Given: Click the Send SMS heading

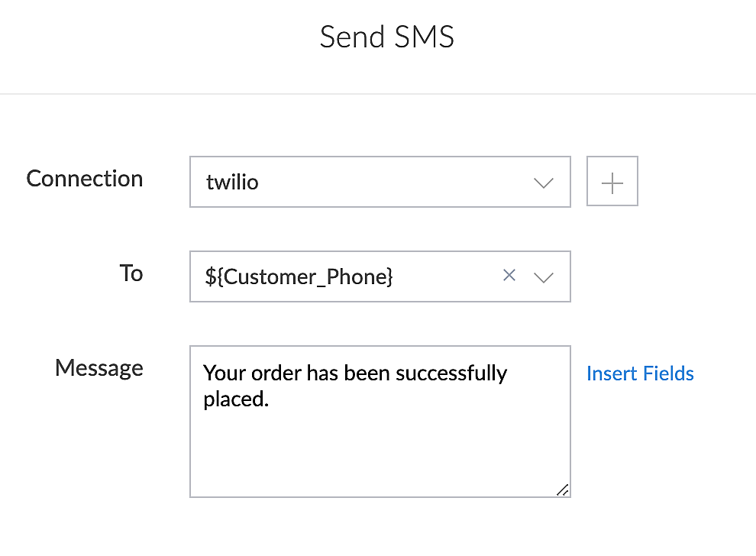Looking at the screenshot, I should (x=386, y=37).
